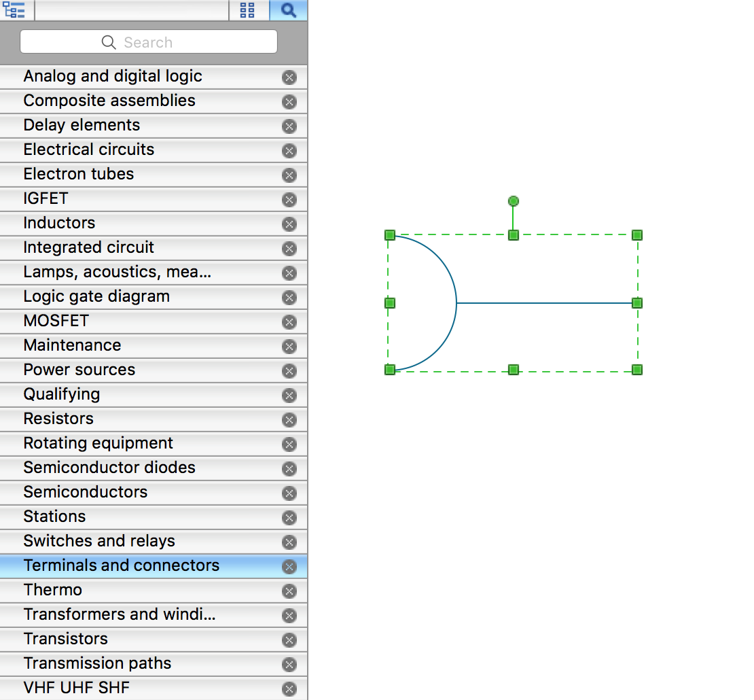
Task: Select the Switches and relays row
Action: (x=154, y=542)
